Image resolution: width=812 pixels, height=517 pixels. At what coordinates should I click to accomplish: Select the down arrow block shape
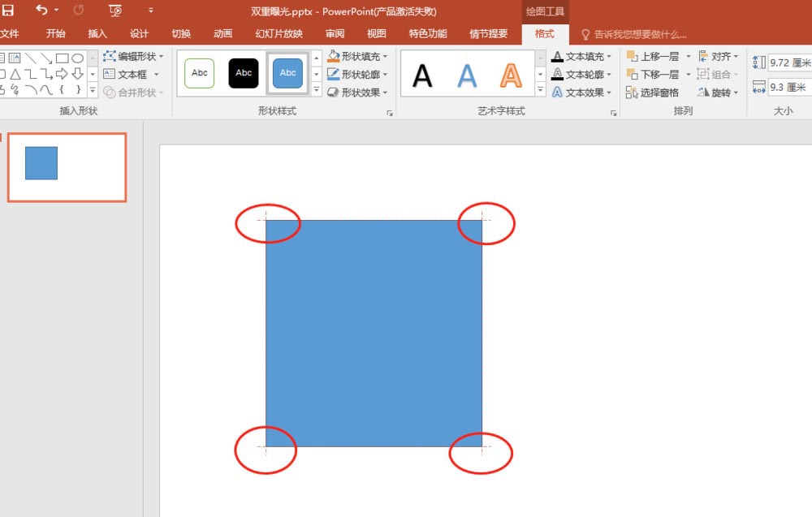click(x=78, y=74)
